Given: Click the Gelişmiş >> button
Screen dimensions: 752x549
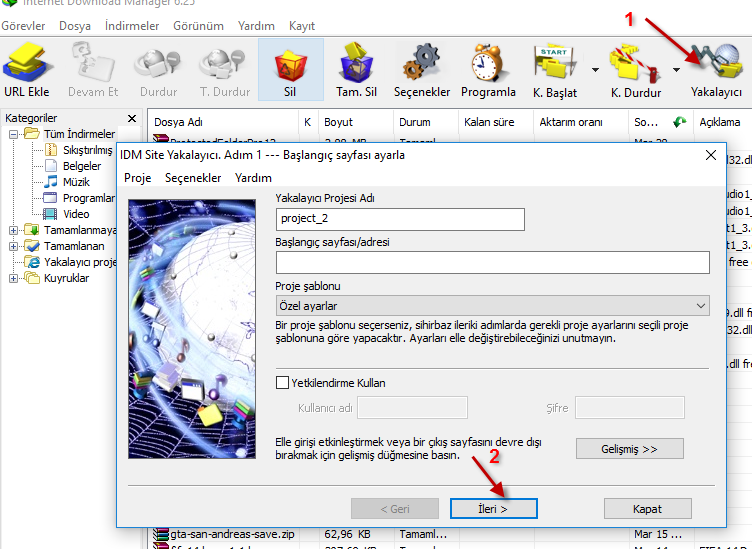Looking at the screenshot, I should pyautogui.click(x=629, y=449).
